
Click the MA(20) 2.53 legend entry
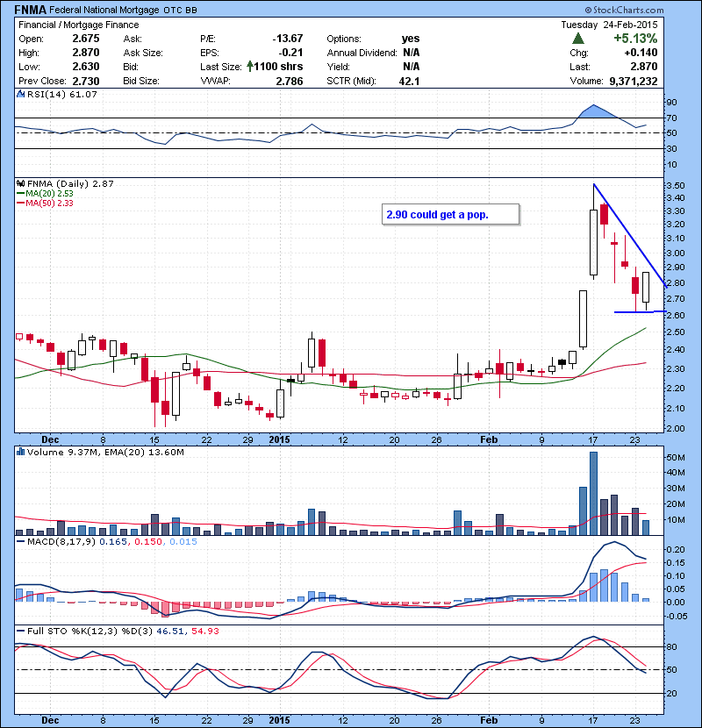45,194
